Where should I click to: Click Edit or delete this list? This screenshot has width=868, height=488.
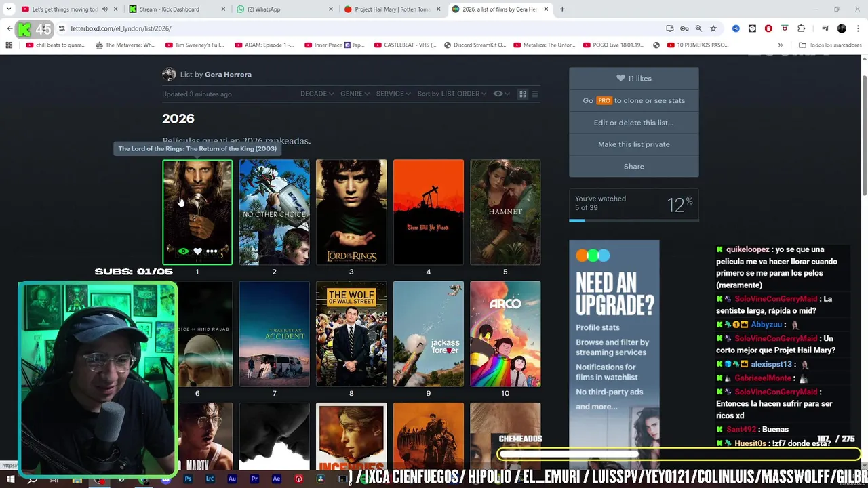click(633, 123)
